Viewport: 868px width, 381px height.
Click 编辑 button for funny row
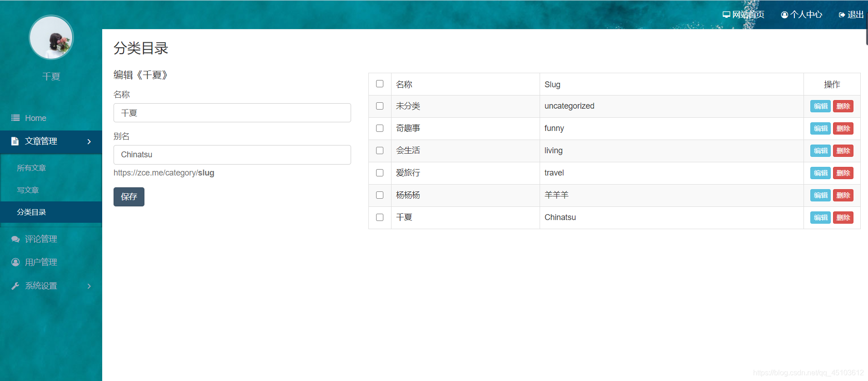click(820, 128)
